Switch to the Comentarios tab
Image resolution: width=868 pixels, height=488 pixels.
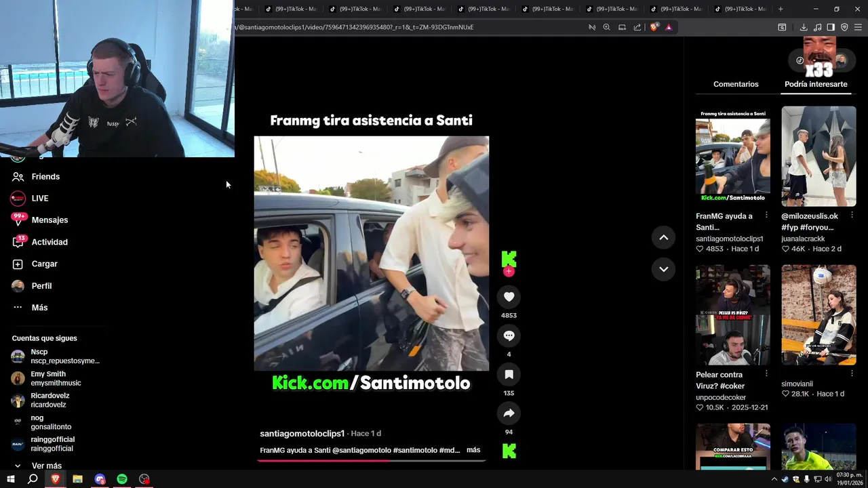pyautogui.click(x=736, y=84)
